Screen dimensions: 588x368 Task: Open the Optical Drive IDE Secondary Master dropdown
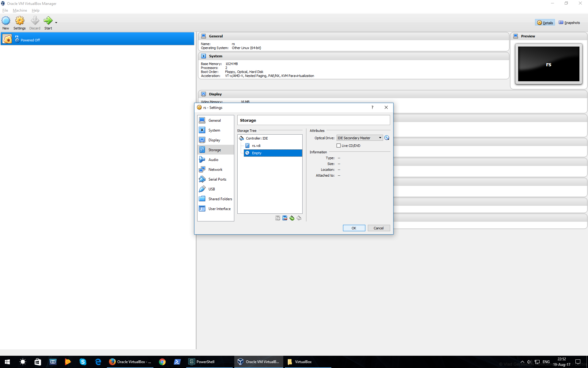(360, 138)
